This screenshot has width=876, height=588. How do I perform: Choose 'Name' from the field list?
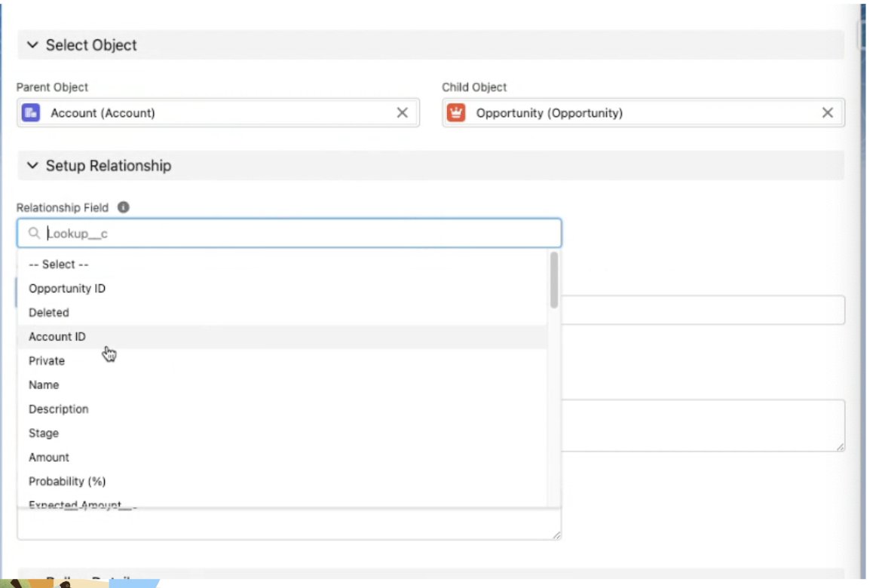[282, 384]
